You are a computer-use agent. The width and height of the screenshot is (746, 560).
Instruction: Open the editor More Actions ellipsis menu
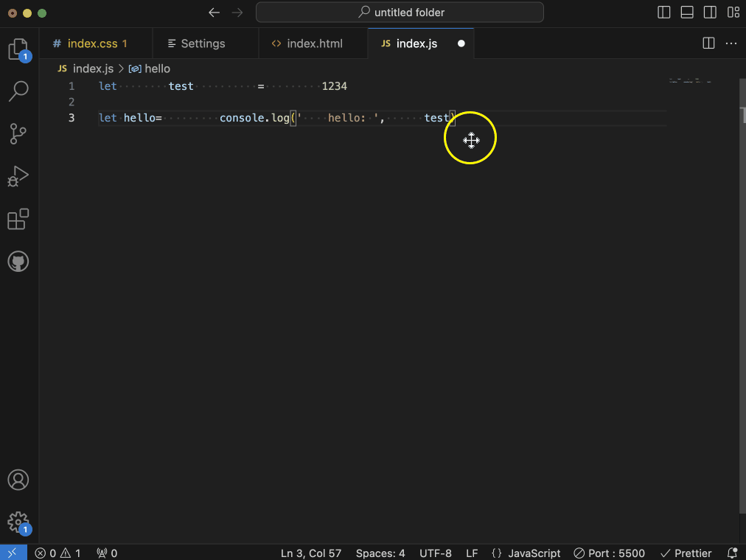(x=731, y=43)
